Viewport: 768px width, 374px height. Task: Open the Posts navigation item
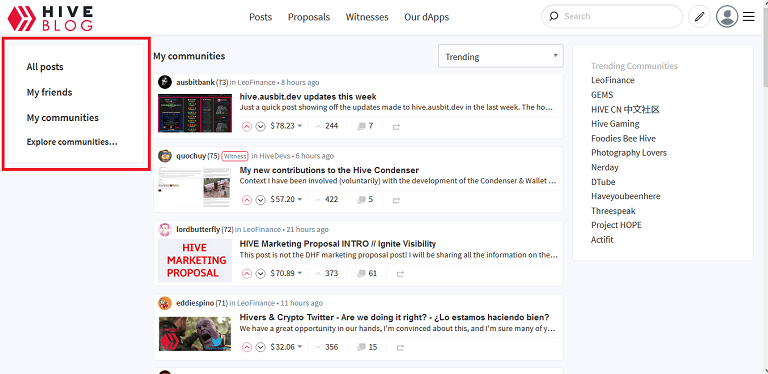(x=261, y=17)
